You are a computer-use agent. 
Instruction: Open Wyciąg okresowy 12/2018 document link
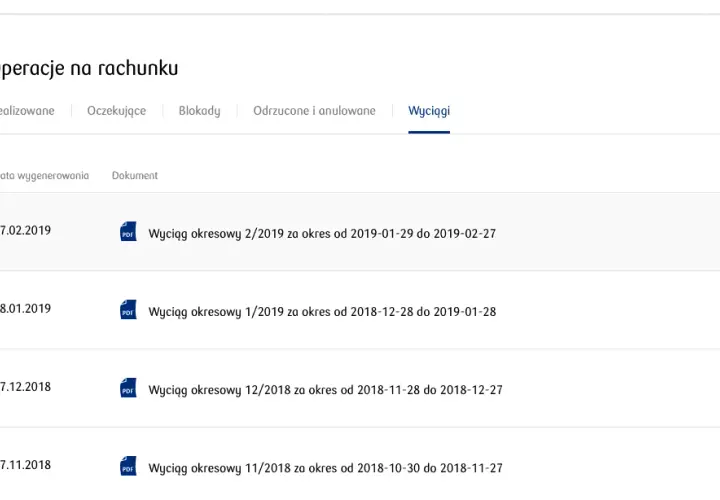[325, 390]
